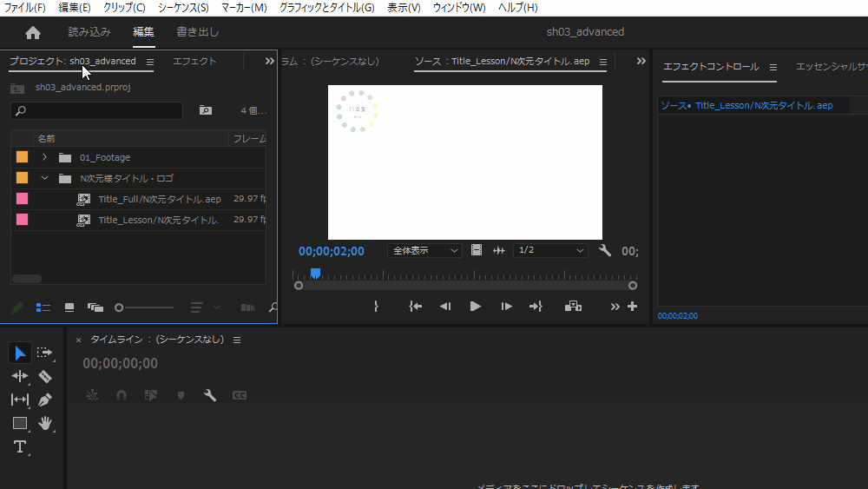Click the Find magnifier in Project panel

click(x=273, y=307)
